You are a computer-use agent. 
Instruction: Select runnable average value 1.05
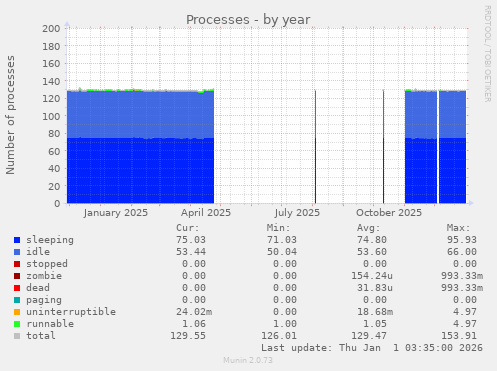375,324
